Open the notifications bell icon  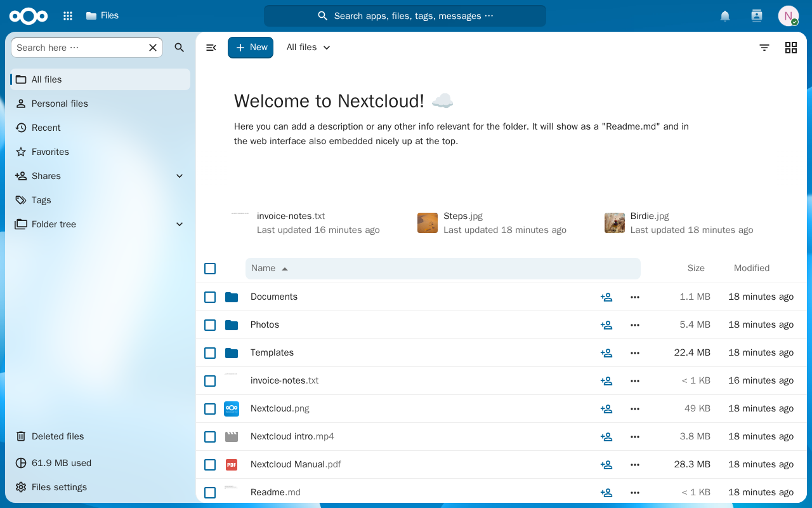(x=725, y=16)
